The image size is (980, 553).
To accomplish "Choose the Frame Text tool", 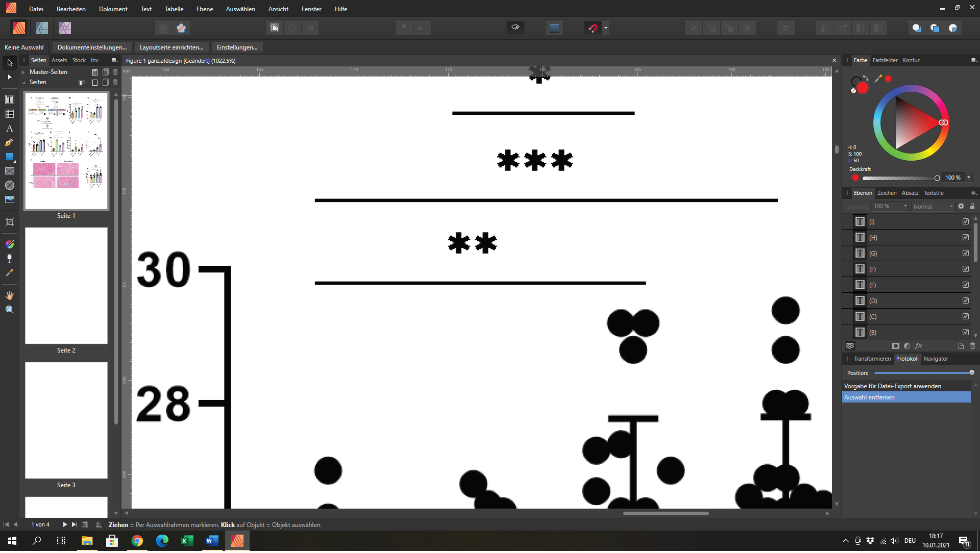I will pos(10,99).
